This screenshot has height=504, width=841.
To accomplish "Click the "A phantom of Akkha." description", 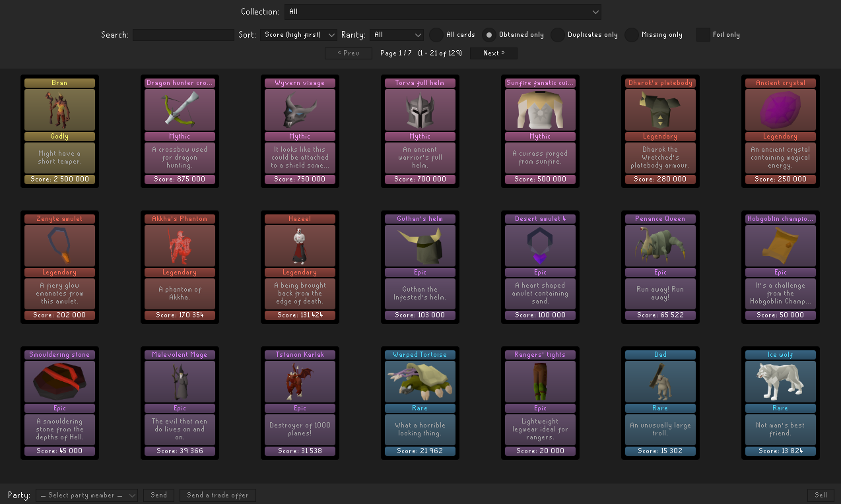I will [x=180, y=294].
